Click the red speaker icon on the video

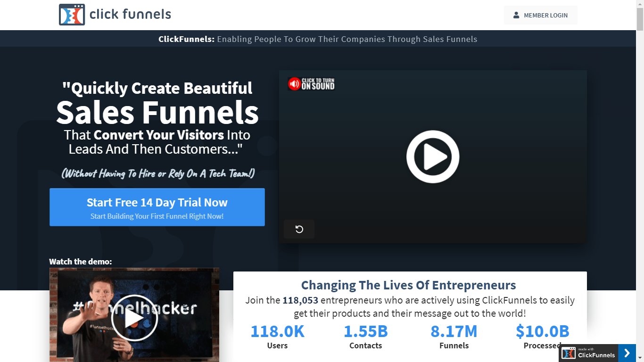(x=295, y=83)
